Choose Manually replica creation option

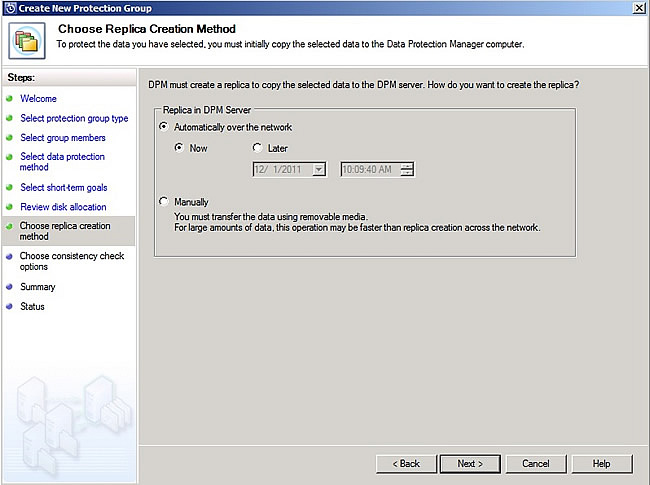pos(165,202)
